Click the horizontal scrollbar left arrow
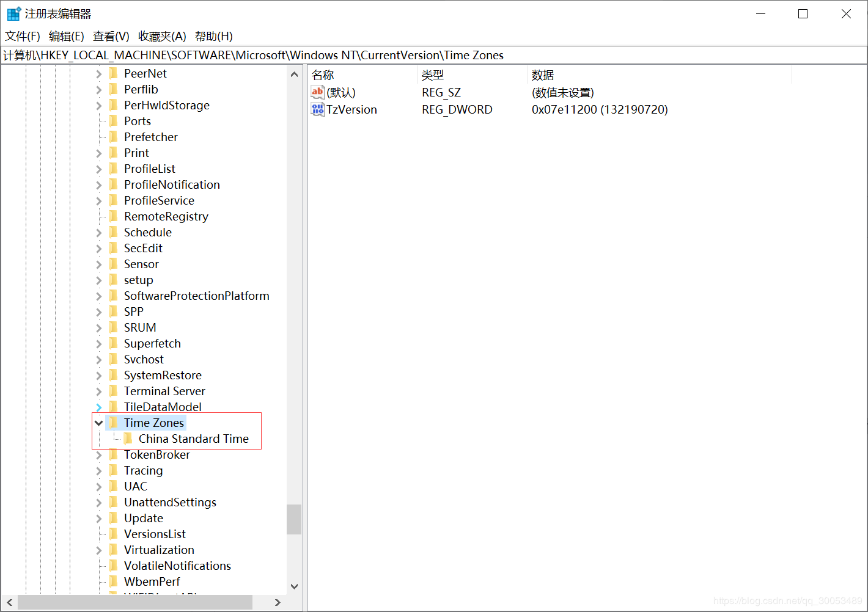 pyautogui.click(x=9, y=602)
